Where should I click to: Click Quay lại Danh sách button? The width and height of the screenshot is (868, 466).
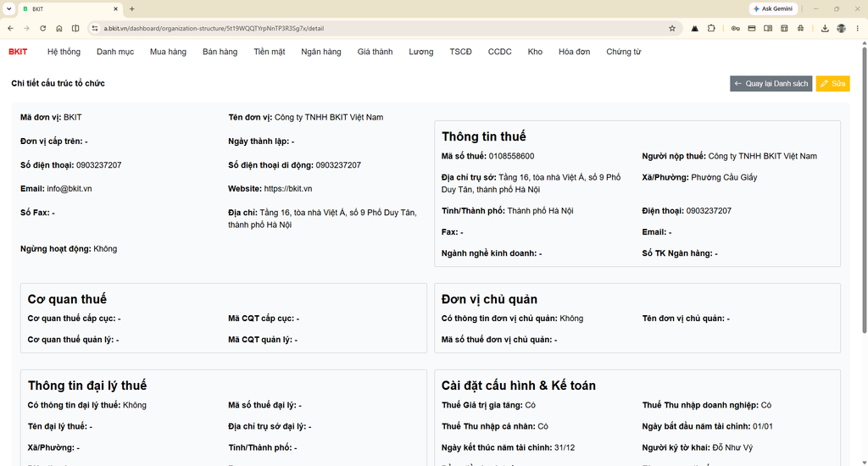click(771, 84)
